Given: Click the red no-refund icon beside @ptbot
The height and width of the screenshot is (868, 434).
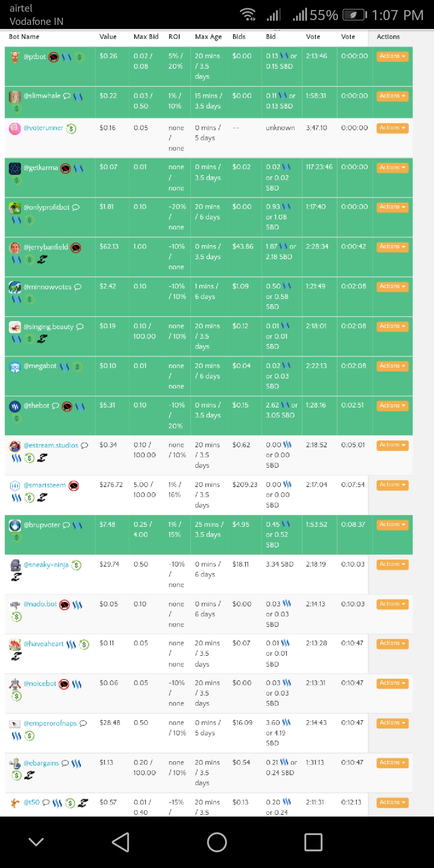Looking at the screenshot, I should [x=54, y=57].
